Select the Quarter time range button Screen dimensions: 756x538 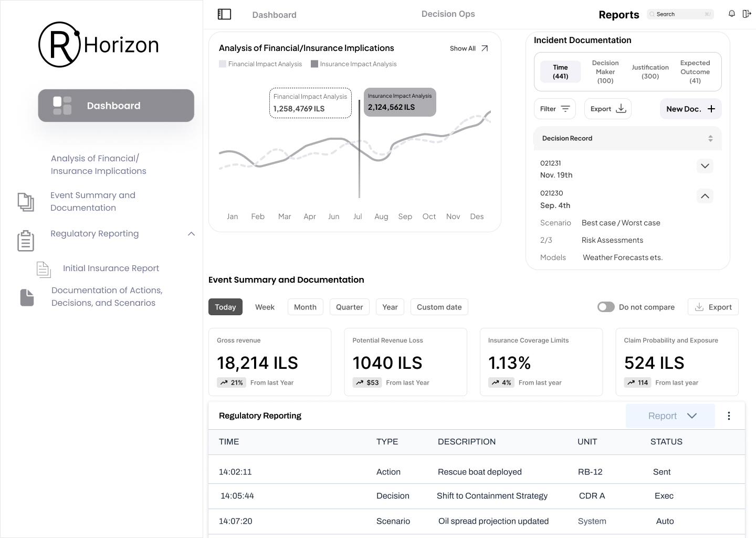pyautogui.click(x=349, y=307)
